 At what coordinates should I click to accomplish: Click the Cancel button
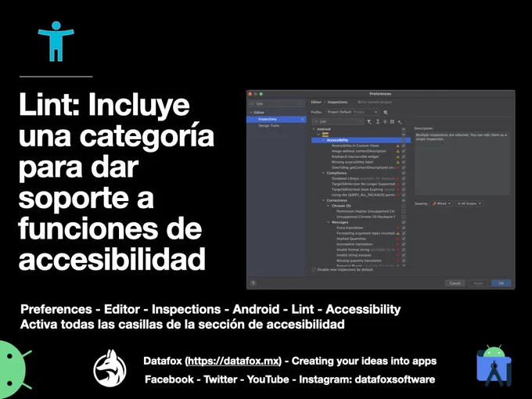pos(455,283)
